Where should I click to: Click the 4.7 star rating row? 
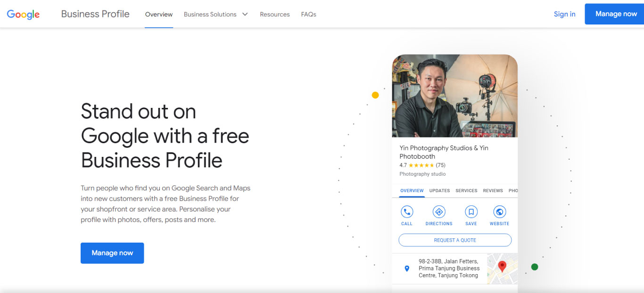[422, 165]
